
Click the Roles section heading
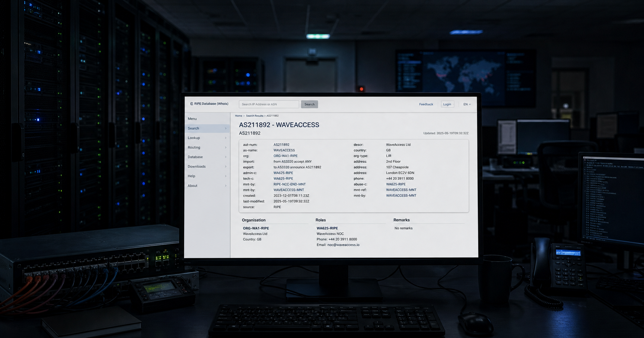[x=321, y=220]
